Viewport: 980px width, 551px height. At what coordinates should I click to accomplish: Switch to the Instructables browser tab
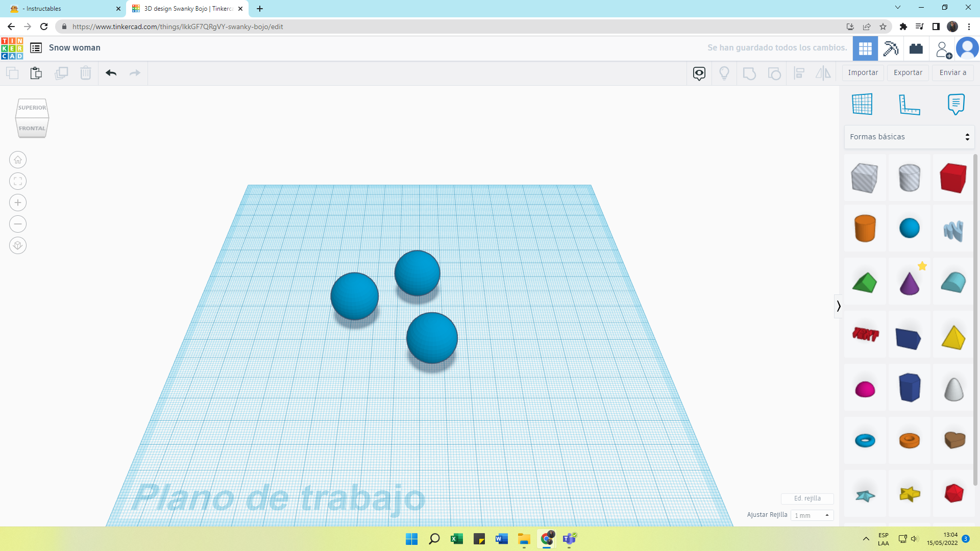point(64,9)
